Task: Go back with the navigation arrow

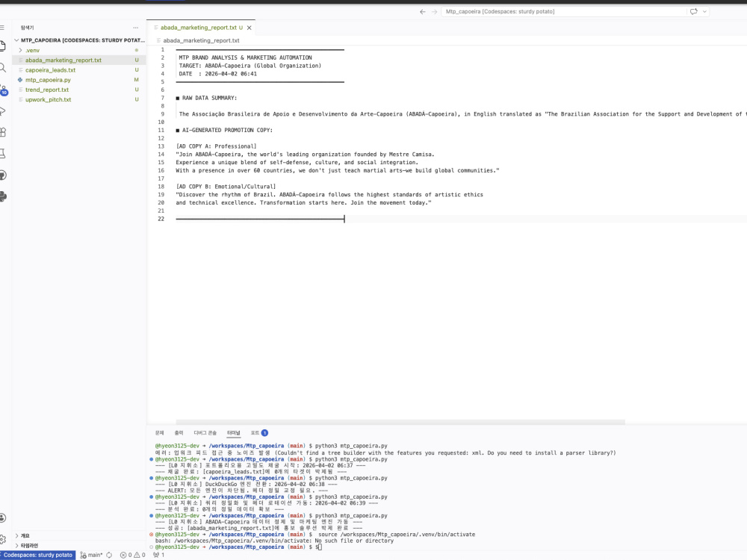Action: 423,11
